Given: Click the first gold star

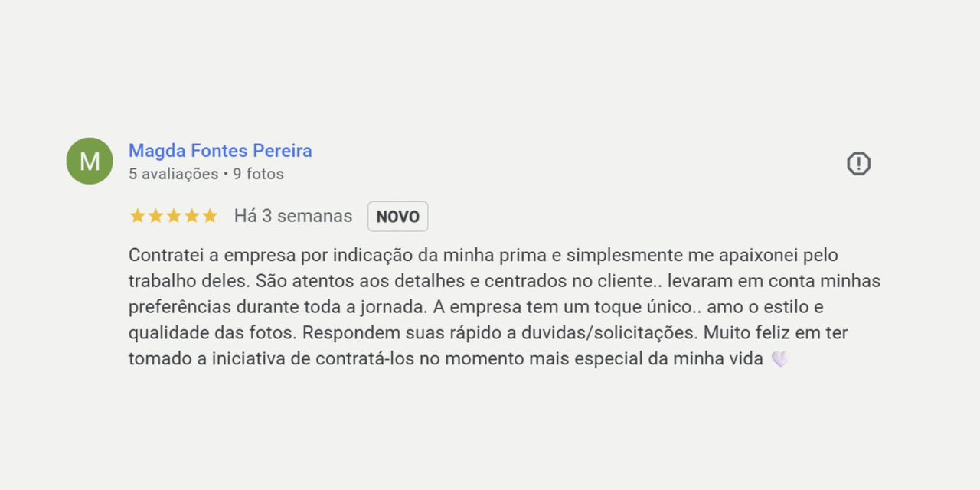Looking at the screenshot, I should pyautogui.click(x=137, y=216).
